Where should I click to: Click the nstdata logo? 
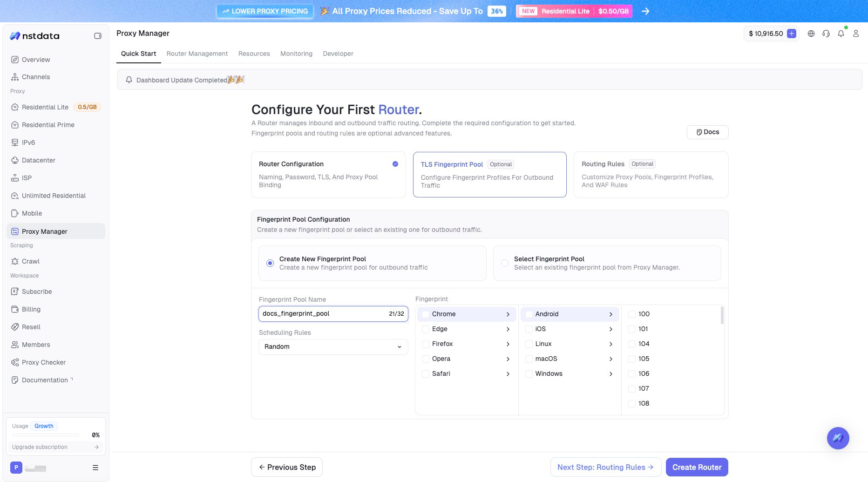click(35, 36)
